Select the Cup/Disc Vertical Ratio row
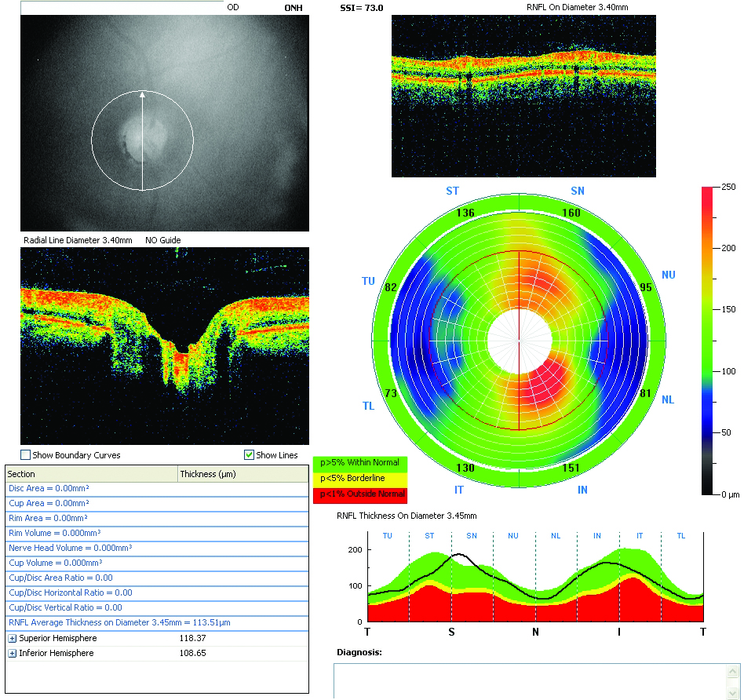744x700 pixels. tap(157, 607)
